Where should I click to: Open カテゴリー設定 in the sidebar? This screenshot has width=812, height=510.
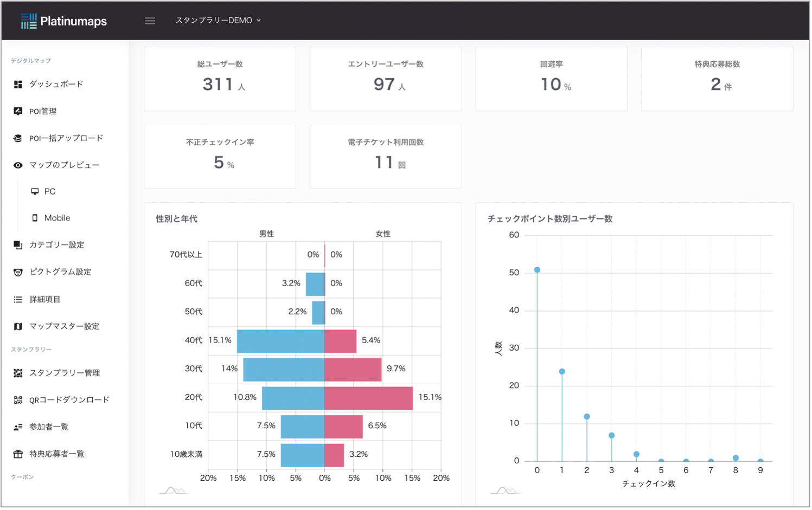[56, 245]
